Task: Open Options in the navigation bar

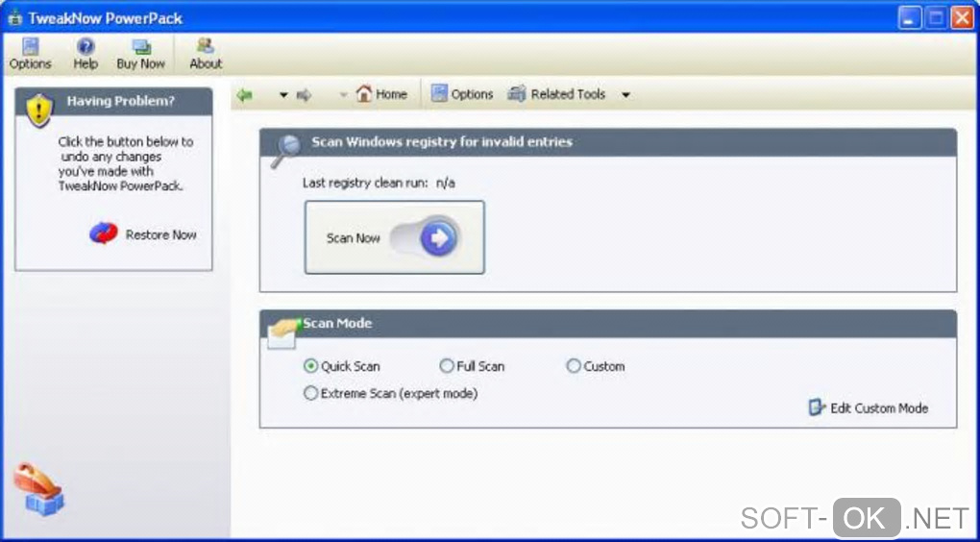Action: tap(462, 94)
